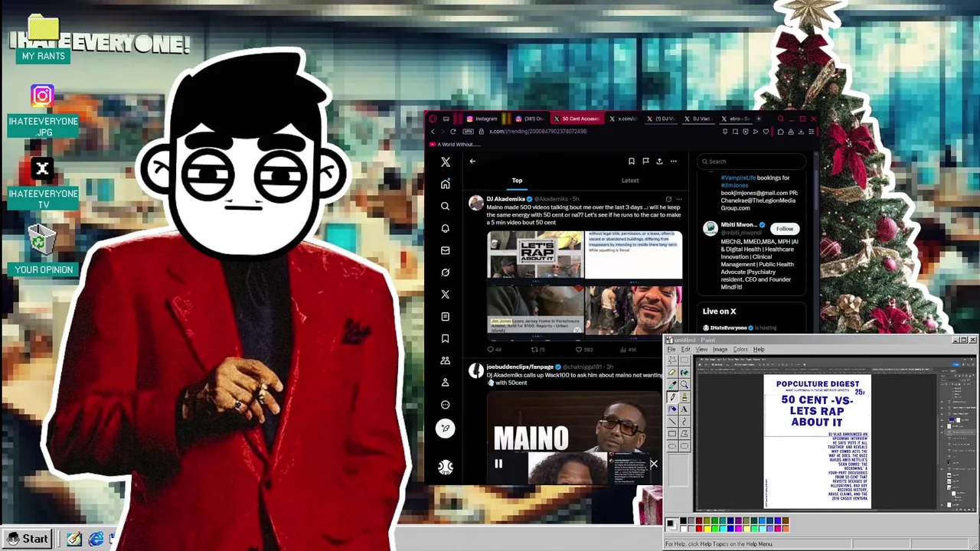Select the Line tool in Paint

[672, 422]
